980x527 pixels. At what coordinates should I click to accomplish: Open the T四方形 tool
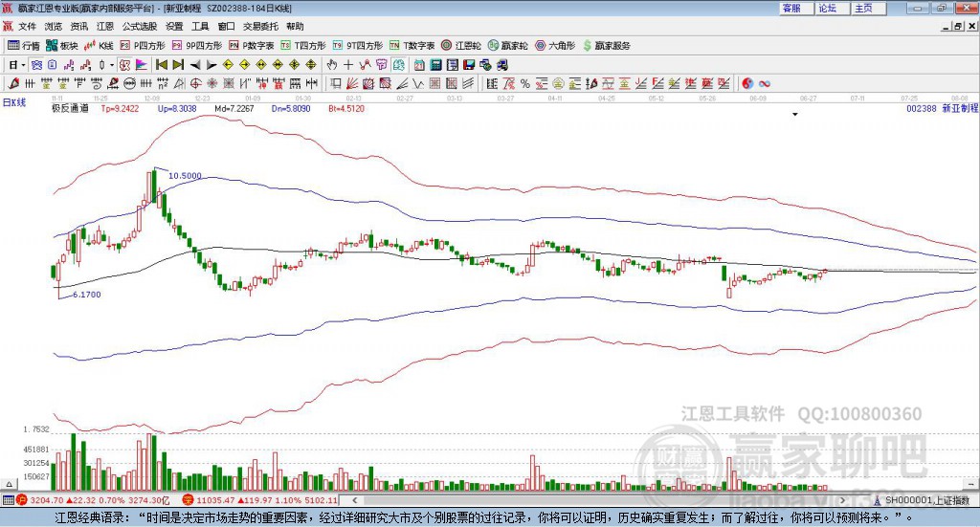coord(303,46)
